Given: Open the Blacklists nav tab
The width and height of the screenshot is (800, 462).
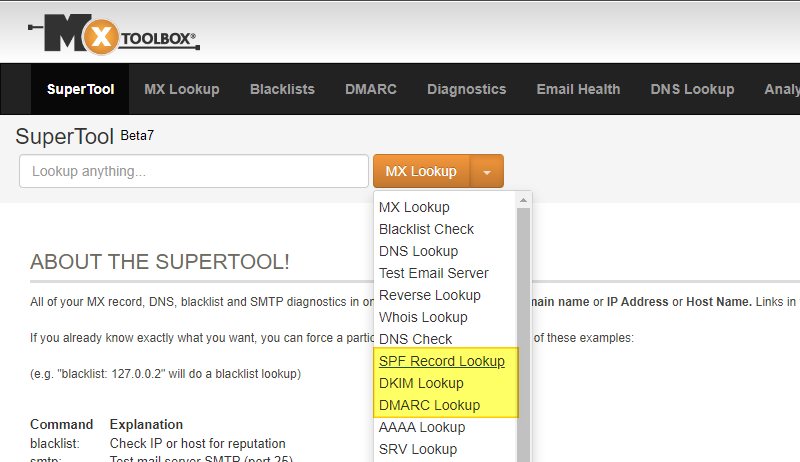Looking at the screenshot, I should [x=282, y=89].
